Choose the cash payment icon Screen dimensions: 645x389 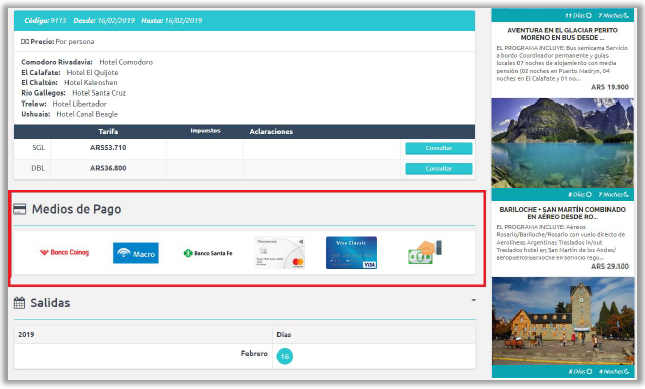coord(425,252)
